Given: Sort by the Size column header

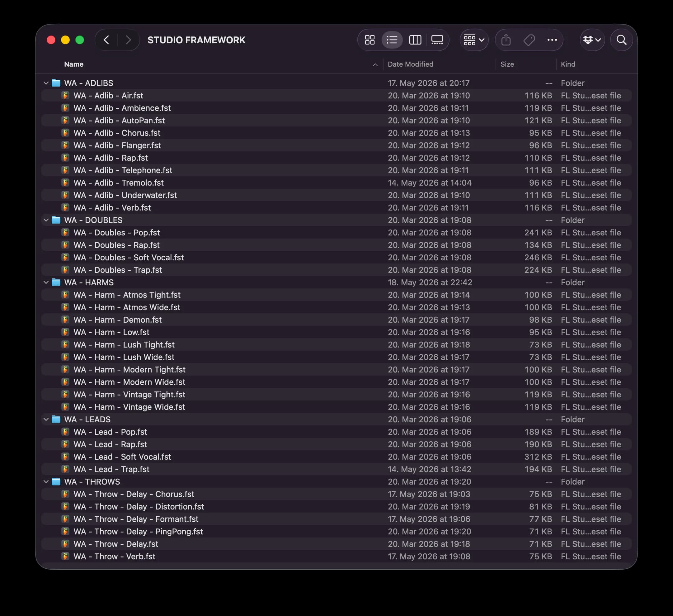Looking at the screenshot, I should (507, 64).
